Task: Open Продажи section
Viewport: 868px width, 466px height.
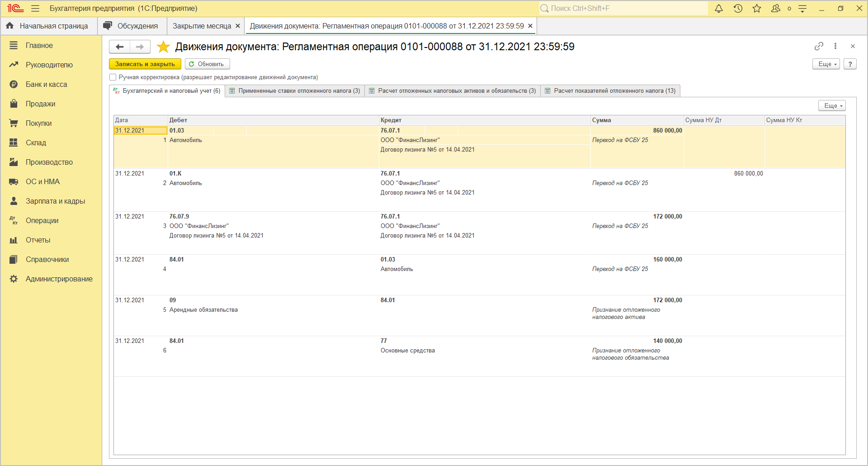Action: coord(40,104)
